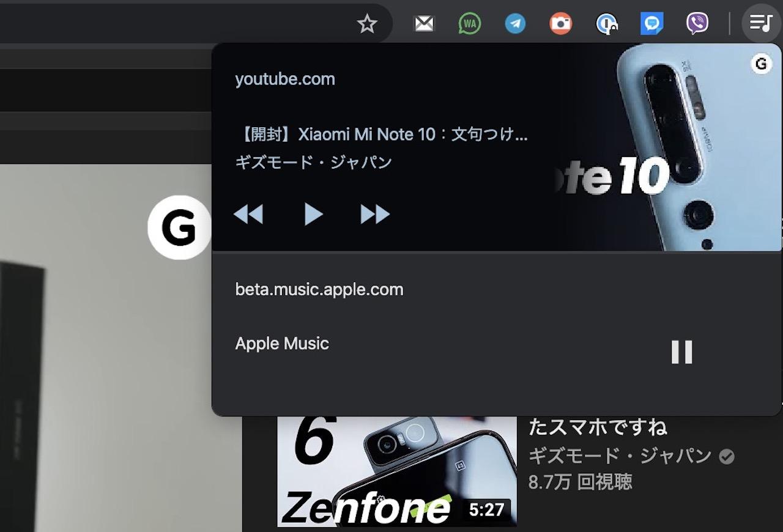The height and width of the screenshot is (532, 783).
Task: Click the Xiaomi Mi Note 10 video title
Action: pos(382,135)
